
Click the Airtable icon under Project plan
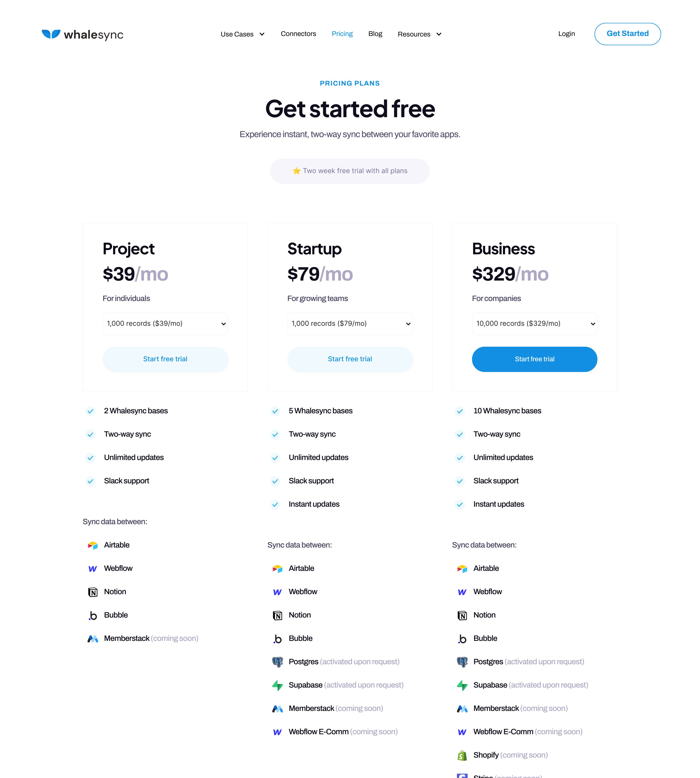tap(93, 545)
